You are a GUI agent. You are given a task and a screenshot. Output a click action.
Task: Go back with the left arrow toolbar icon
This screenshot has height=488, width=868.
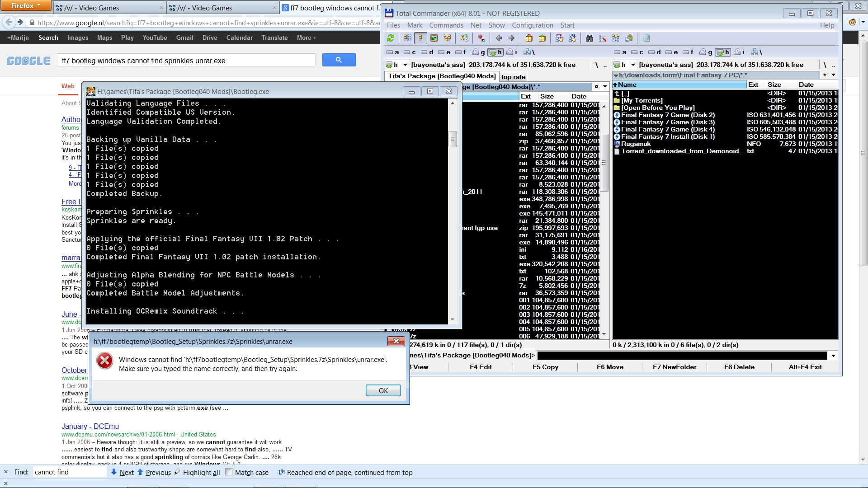pos(499,38)
